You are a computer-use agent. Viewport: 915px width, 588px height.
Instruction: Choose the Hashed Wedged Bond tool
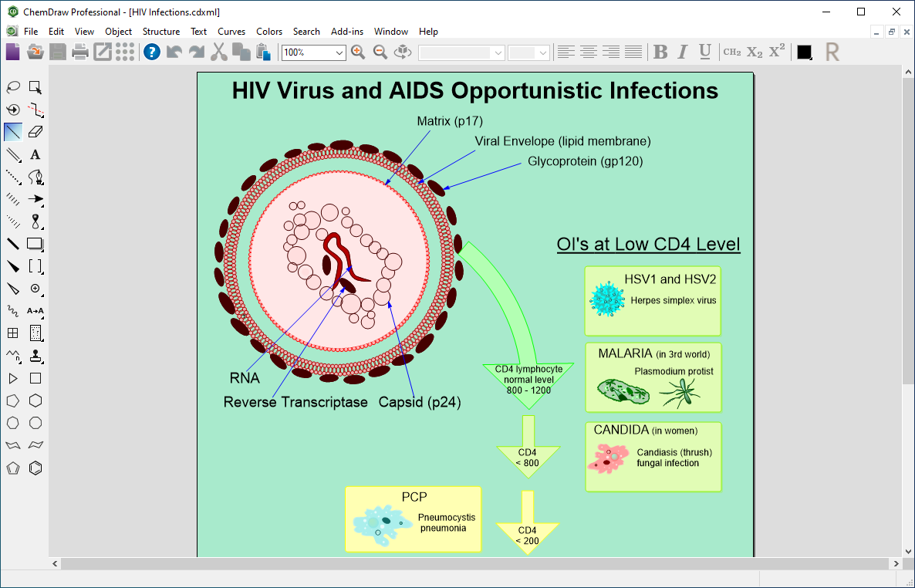[13, 222]
